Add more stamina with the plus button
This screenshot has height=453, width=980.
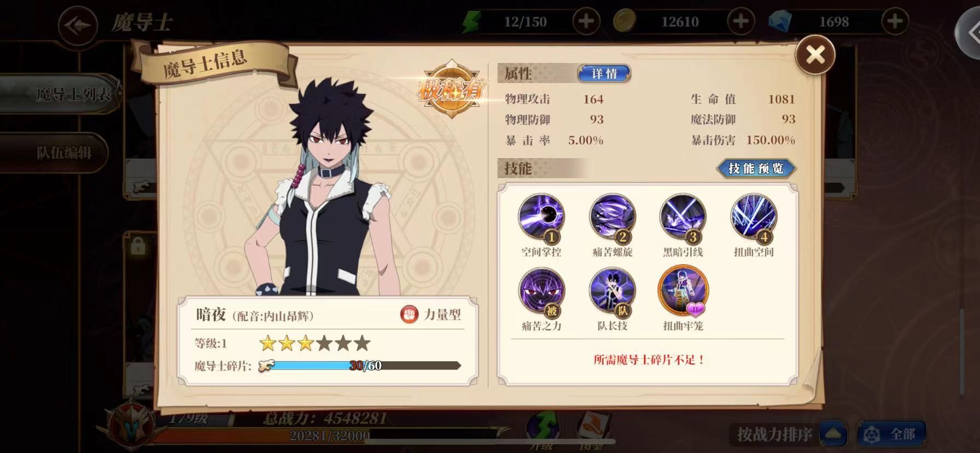pos(586,22)
